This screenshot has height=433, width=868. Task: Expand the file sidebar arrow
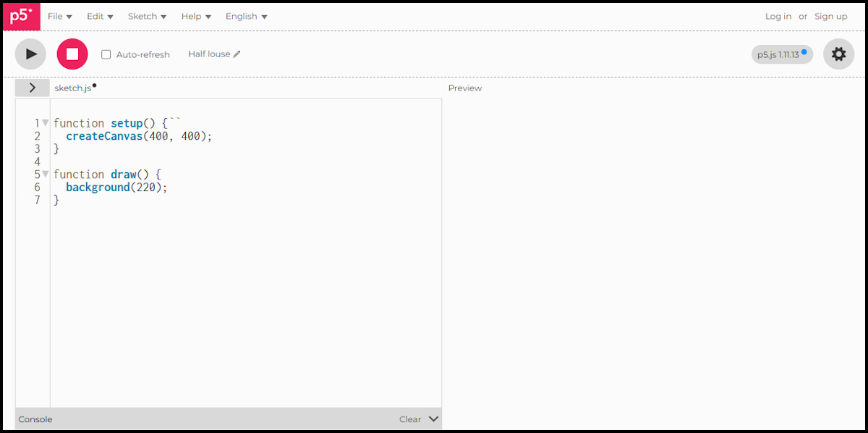click(33, 88)
